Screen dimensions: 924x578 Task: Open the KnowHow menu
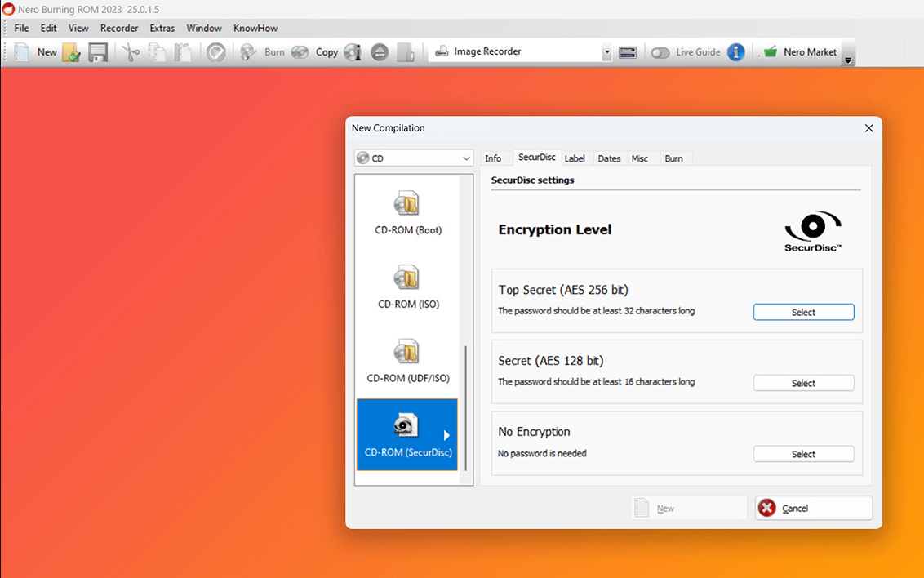255,28
